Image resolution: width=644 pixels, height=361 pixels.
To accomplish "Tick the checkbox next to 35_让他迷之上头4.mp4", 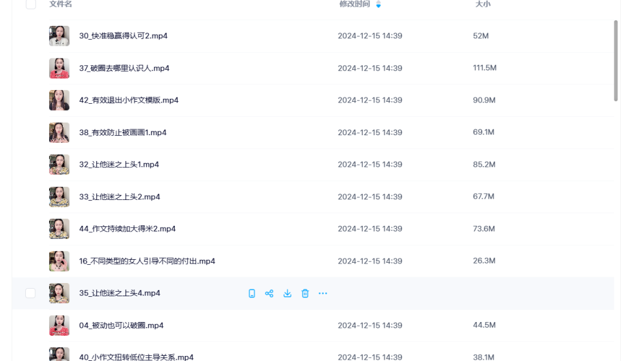I will tap(30, 293).
